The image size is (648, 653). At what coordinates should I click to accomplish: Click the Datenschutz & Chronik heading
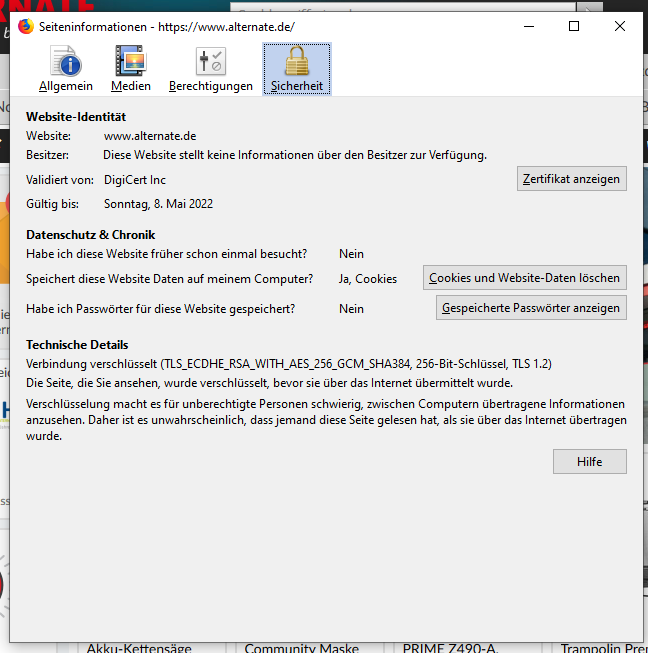click(x=90, y=235)
